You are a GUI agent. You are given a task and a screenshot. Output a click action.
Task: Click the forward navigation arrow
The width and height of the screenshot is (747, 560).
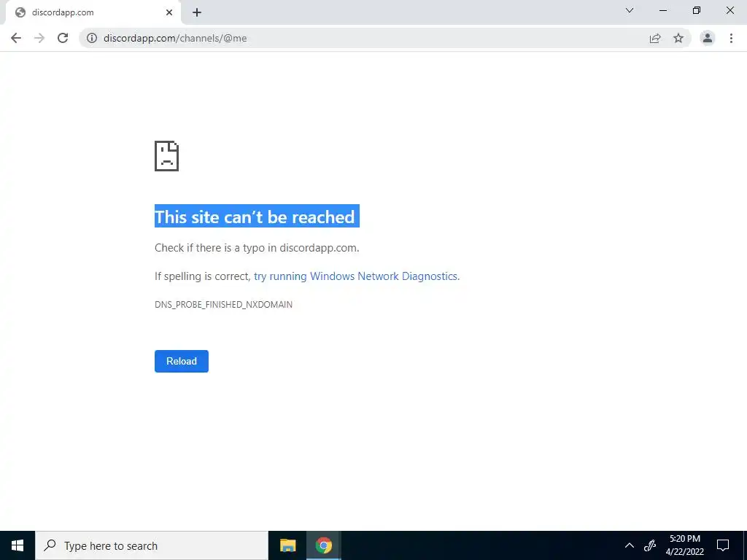39,38
